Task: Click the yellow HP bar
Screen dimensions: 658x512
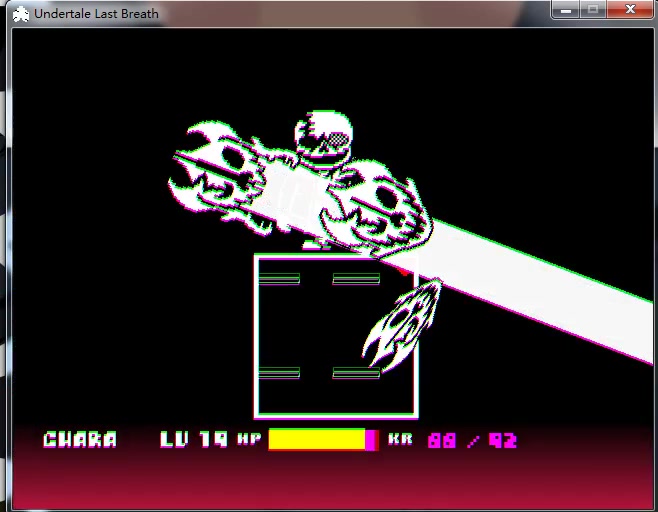Action: coord(317,440)
